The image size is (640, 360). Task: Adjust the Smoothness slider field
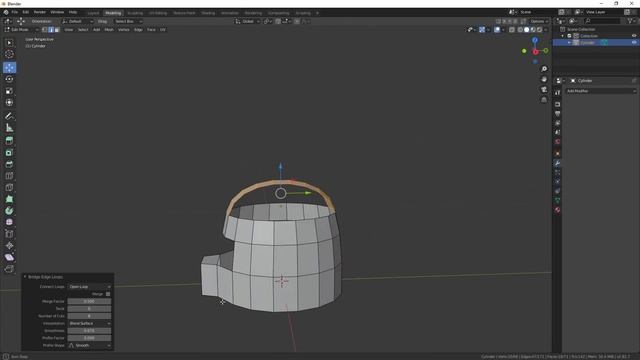89,331
